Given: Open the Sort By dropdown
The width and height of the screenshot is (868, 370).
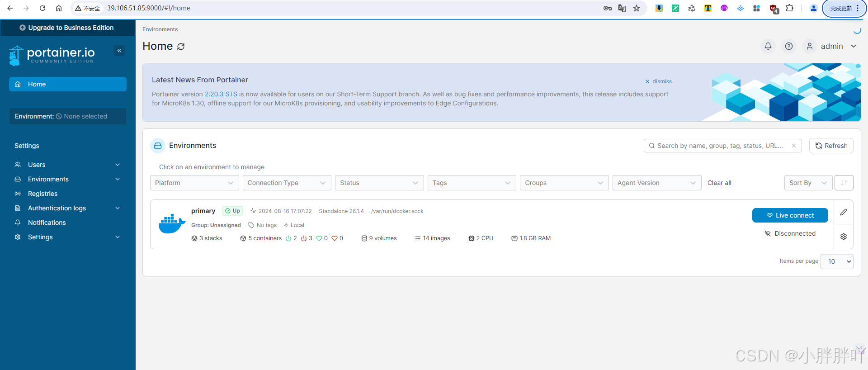Looking at the screenshot, I should (x=808, y=183).
